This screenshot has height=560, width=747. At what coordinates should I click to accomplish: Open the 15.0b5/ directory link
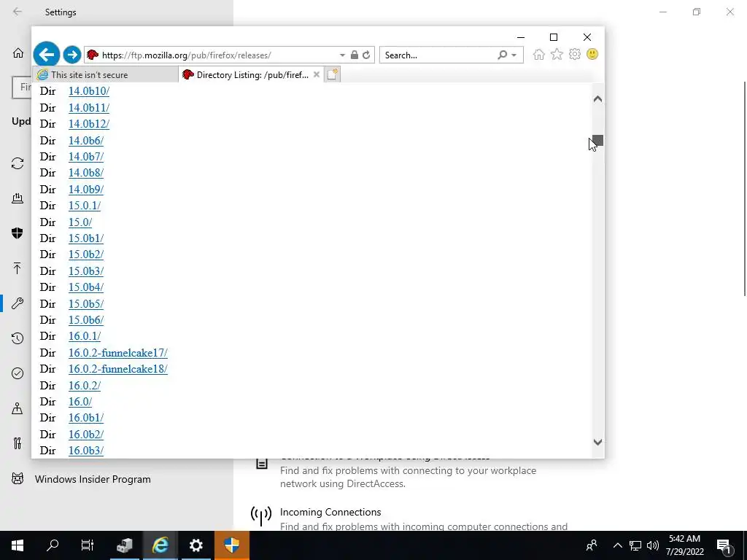click(x=86, y=304)
